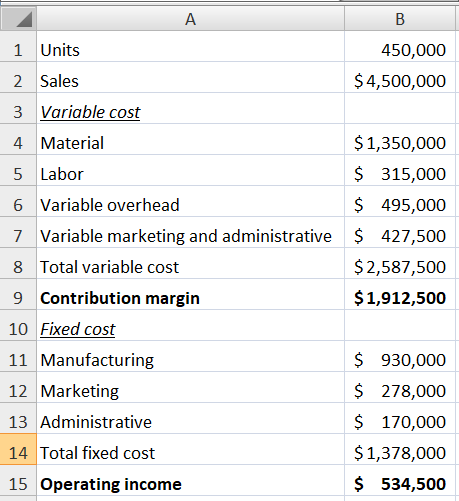Screen dimensions: 459x501
Task: Click the 'Sales' label cell
Action: 190,77
